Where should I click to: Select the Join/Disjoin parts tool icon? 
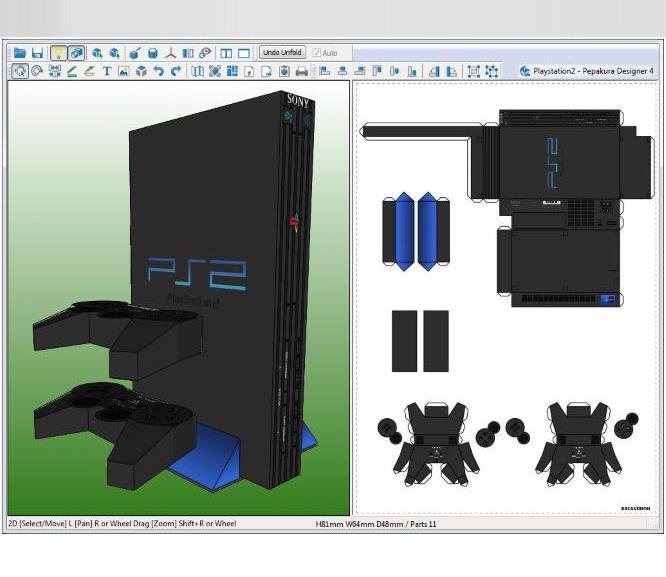click(x=55, y=71)
